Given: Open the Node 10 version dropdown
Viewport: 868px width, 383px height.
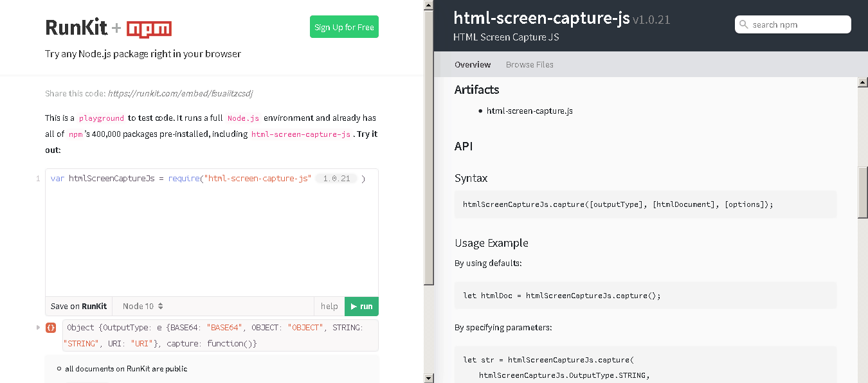Looking at the screenshot, I should [x=143, y=306].
